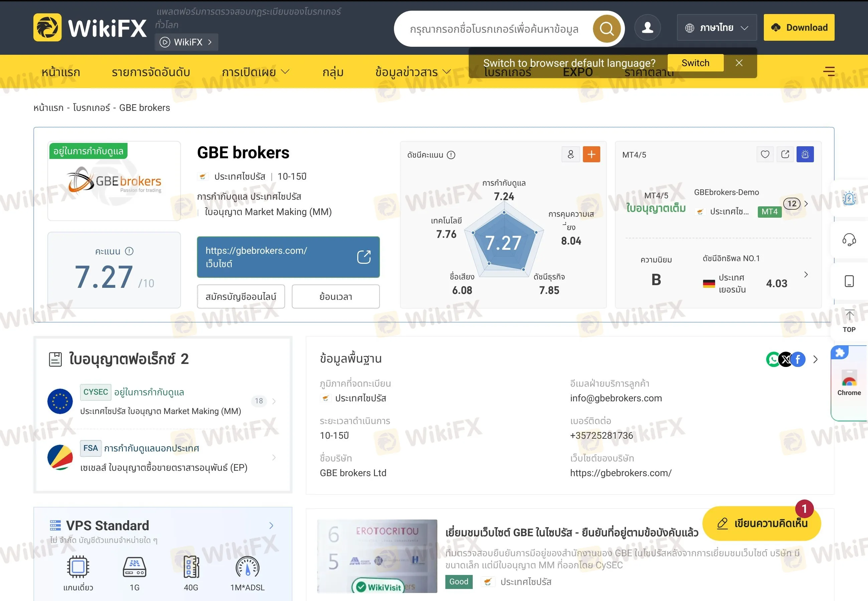This screenshot has height=601, width=868.
Task: Share via the X (Twitter) icon
Action: coord(786,359)
